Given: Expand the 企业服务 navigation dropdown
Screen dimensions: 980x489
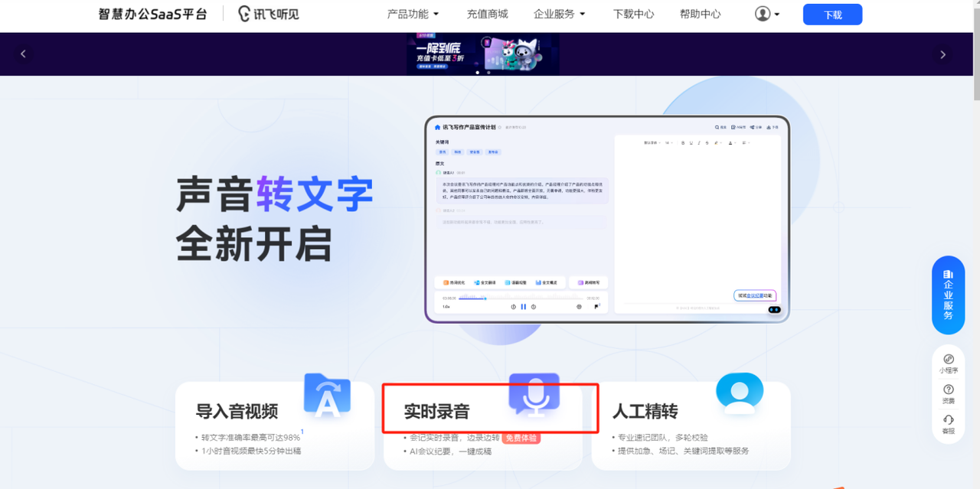Looking at the screenshot, I should click(559, 14).
